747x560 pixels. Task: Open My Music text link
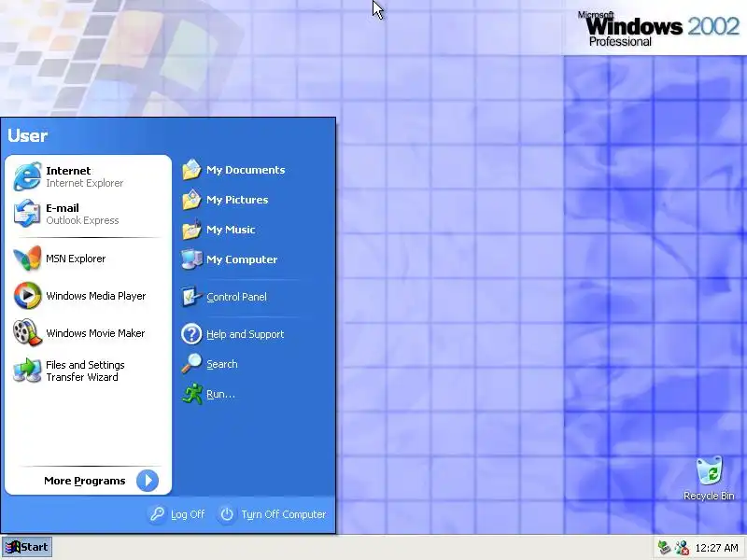tap(231, 230)
